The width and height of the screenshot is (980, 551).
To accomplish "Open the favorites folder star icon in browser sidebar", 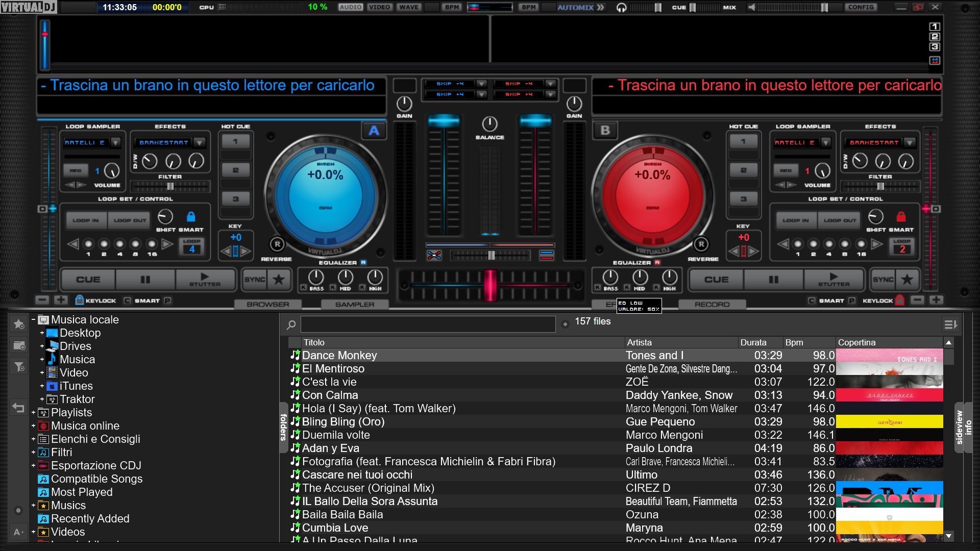I will pos(19,324).
